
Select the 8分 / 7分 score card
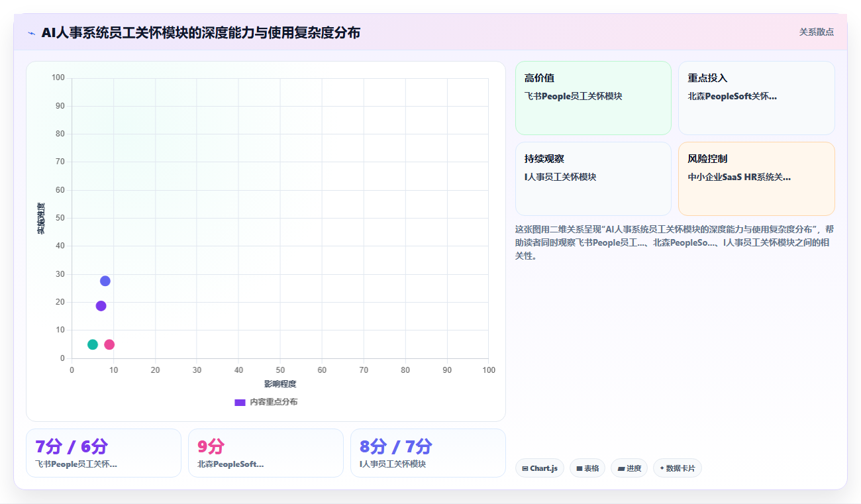[x=428, y=453]
